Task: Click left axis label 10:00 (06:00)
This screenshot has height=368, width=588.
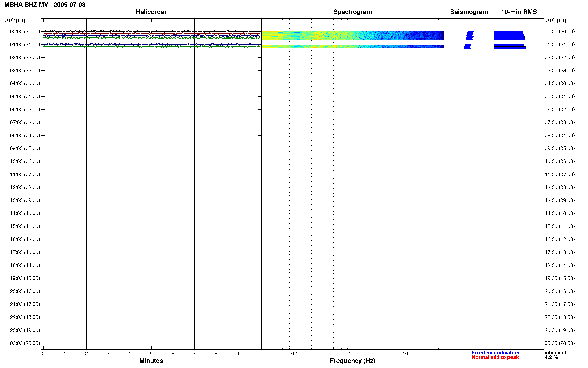Action: coord(25,161)
